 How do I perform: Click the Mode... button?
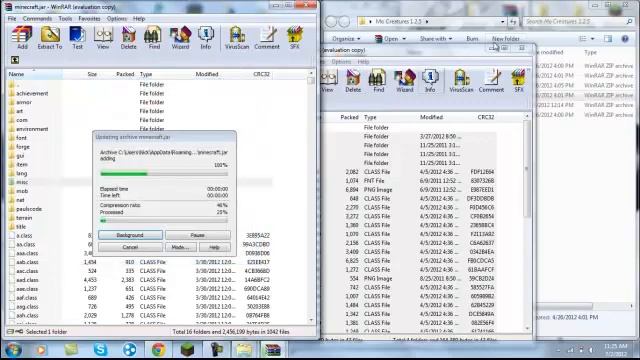(x=180, y=247)
